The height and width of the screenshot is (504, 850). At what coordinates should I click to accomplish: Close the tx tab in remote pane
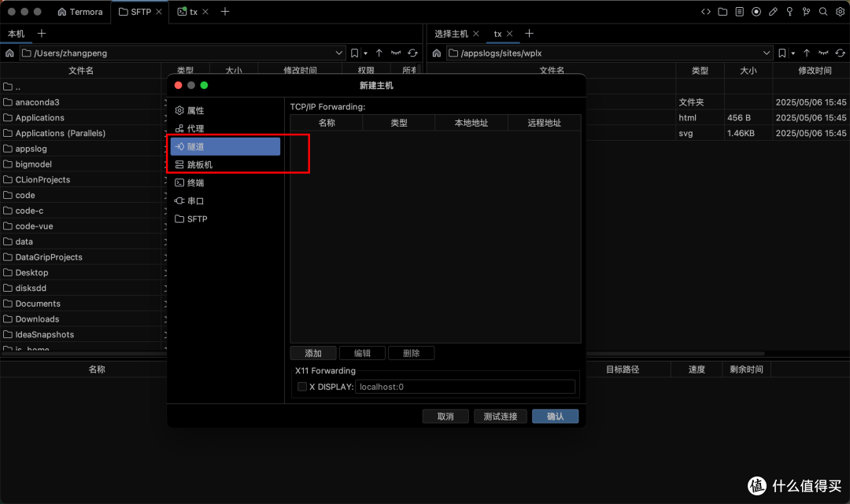click(509, 34)
